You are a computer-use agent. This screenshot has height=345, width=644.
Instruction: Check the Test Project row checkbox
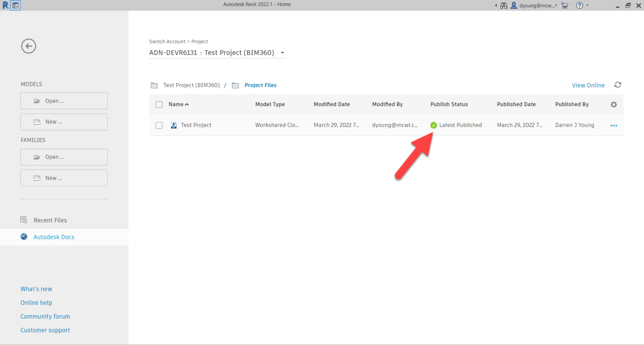click(159, 125)
